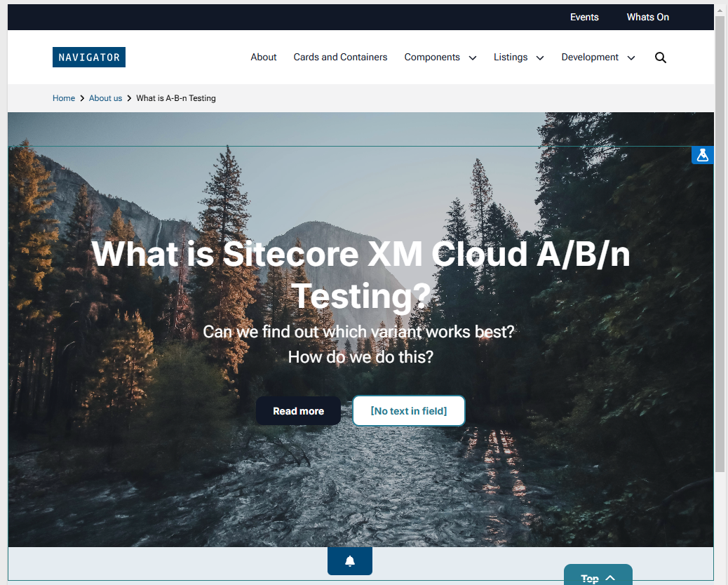
Task: Click the Read more button
Action: click(x=298, y=411)
